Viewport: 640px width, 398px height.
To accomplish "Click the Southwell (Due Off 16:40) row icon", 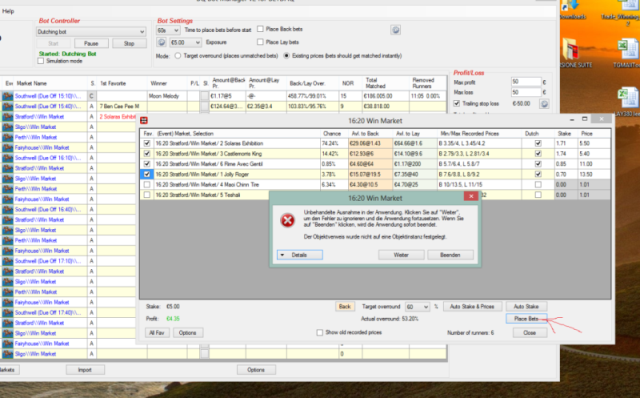I will coord(7,209).
